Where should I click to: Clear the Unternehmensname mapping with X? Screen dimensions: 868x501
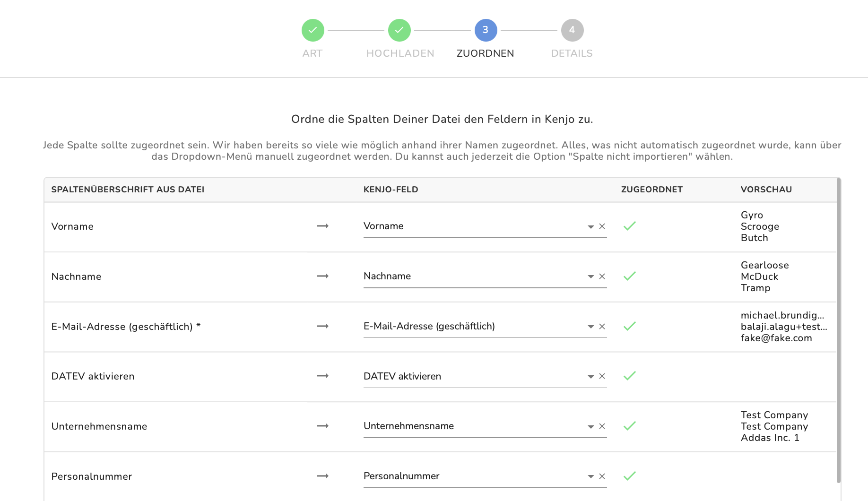(x=602, y=426)
